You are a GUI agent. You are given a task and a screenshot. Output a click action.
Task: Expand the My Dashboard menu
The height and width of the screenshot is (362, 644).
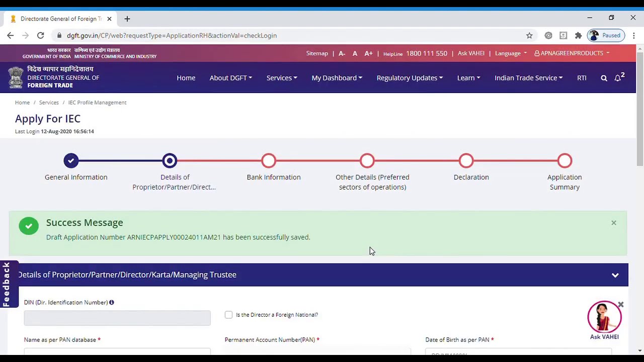(337, 77)
